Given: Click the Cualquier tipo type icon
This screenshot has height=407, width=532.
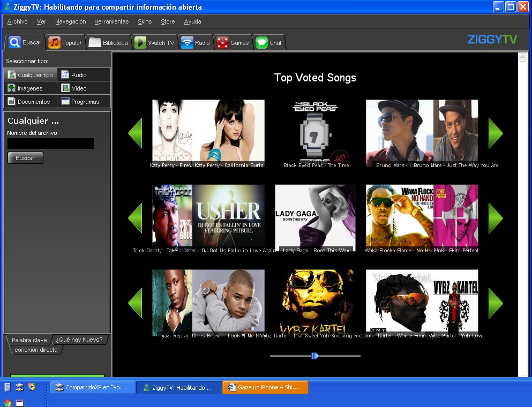Looking at the screenshot, I should coord(12,74).
